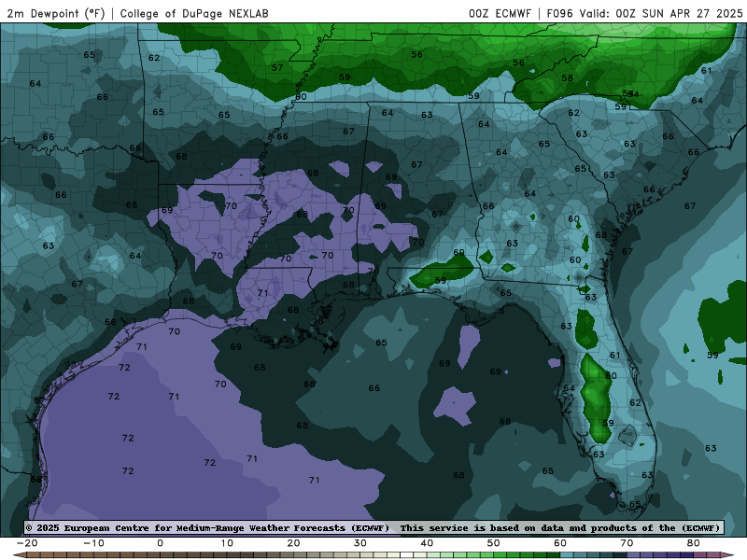Click the "College of DuPage NEXLAB" header text
This screenshot has height=560, width=747.
tap(194, 13)
